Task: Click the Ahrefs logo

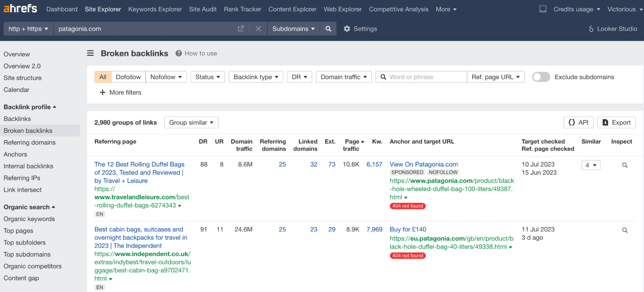Action: tap(20, 8)
